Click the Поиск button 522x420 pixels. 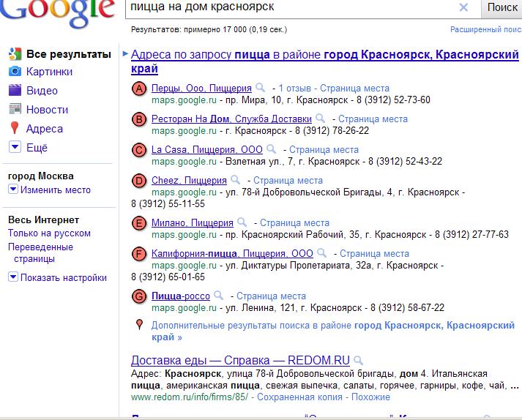click(502, 7)
